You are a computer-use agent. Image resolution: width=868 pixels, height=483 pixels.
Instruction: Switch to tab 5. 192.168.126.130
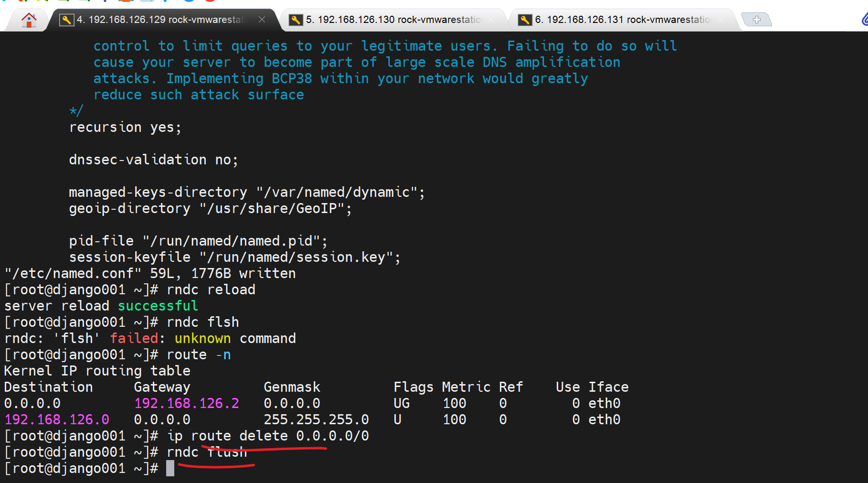[x=394, y=20]
